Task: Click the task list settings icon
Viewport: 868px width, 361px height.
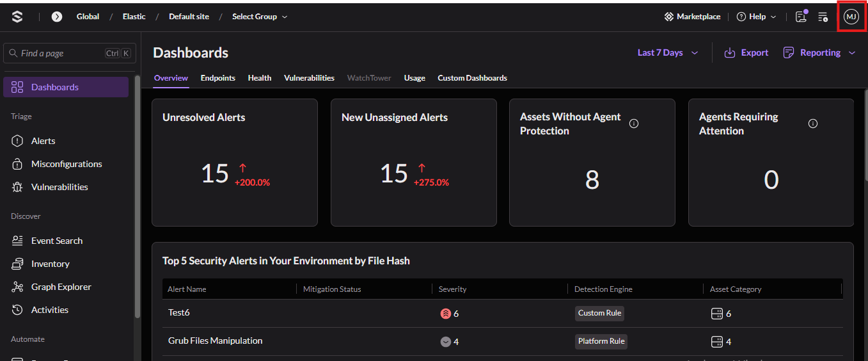Action: pos(823,17)
